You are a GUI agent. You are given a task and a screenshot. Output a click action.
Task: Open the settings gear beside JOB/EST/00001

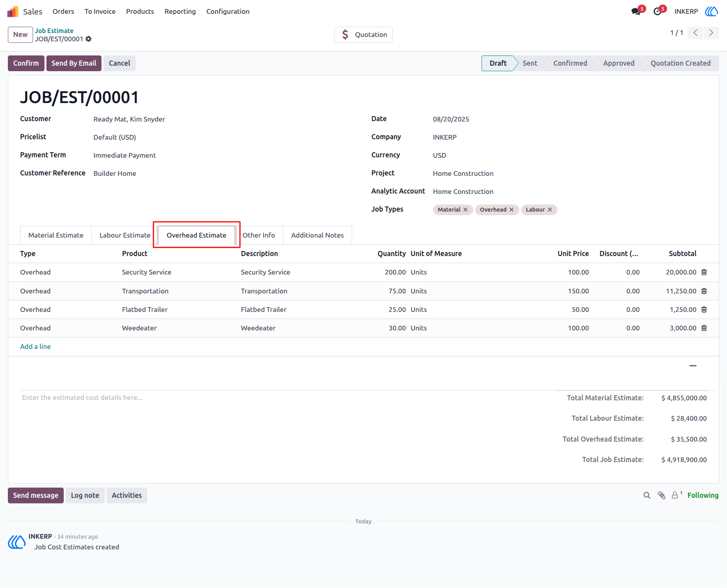point(89,39)
